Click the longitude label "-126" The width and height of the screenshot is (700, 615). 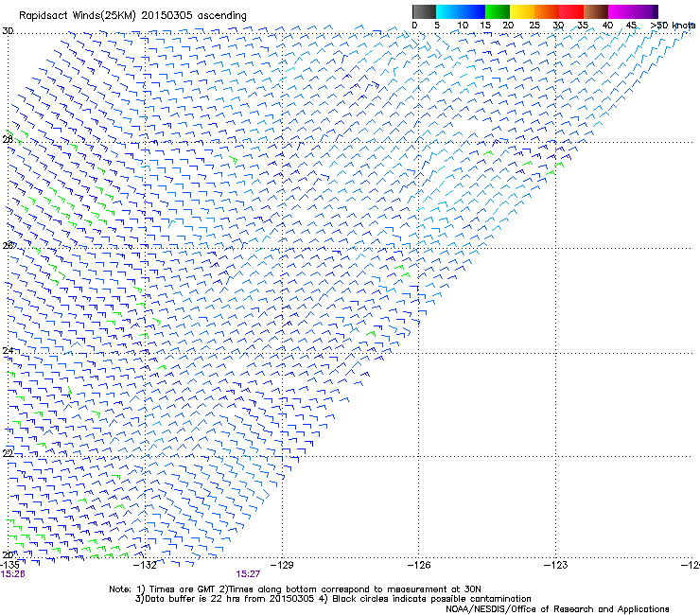point(419,565)
